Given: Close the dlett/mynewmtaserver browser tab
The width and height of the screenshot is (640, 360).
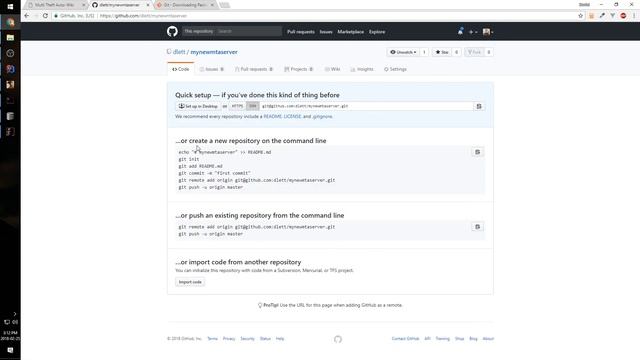Looking at the screenshot, I should click(148, 5).
